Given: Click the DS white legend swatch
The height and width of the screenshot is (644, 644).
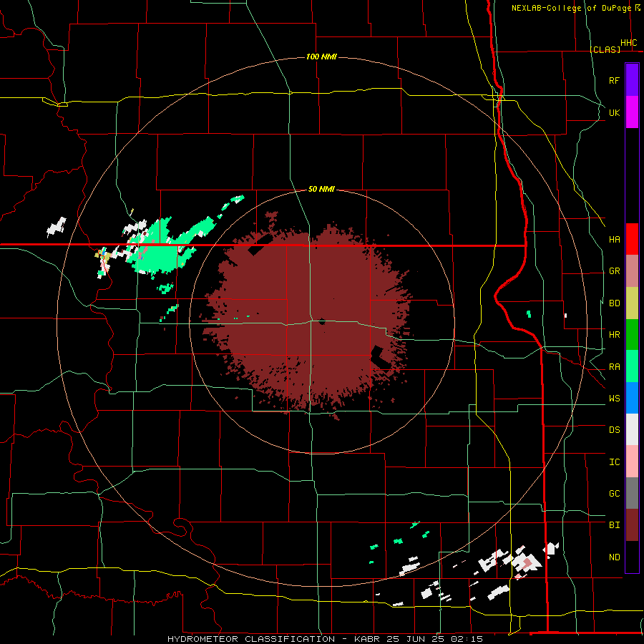Looking at the screenshot, I should tap(632, 429).
